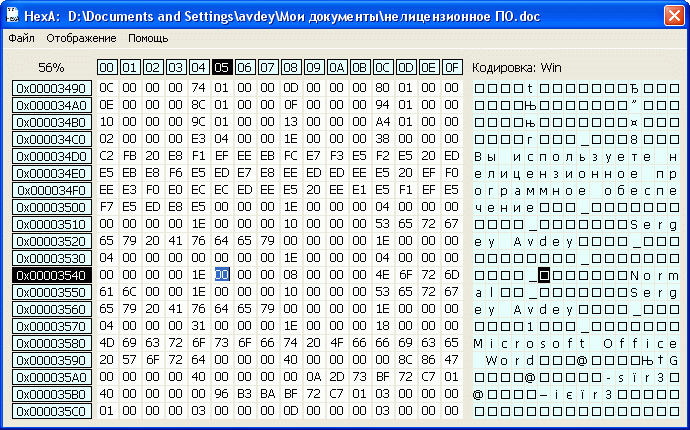This screenshot has width=690, height=430.
Task: Click the selected blue hex byte 00
Action: tap(222, 275)
